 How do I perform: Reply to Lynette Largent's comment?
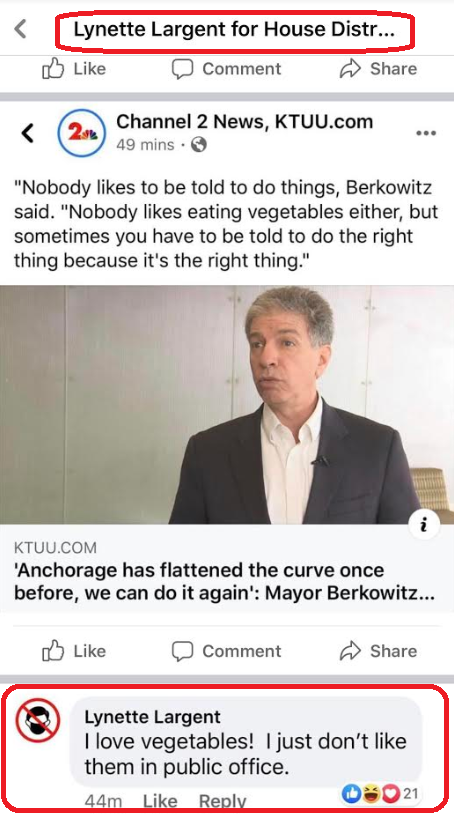point(223,801)
